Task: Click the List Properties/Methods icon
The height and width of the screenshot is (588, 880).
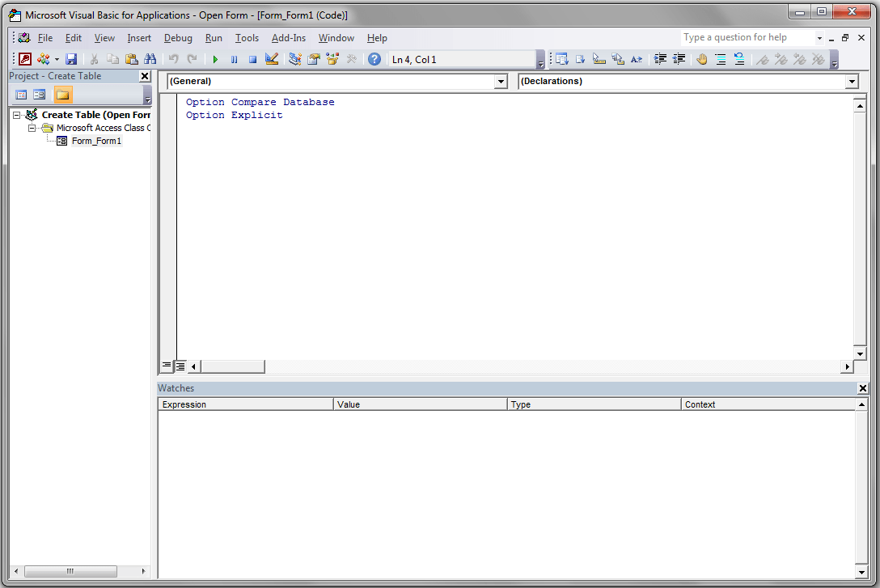Action: coord(562,59)
